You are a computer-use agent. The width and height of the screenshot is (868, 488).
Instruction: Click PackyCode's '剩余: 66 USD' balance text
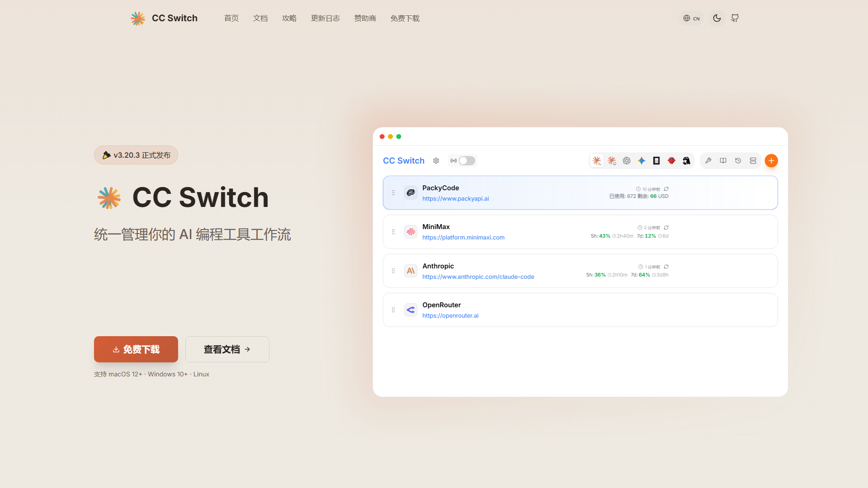[x=653, y=197]
